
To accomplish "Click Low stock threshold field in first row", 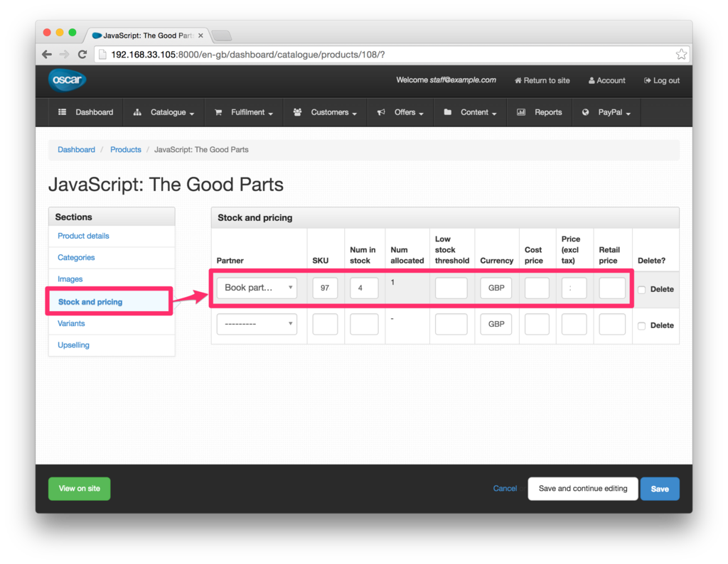I will (451, 288).
